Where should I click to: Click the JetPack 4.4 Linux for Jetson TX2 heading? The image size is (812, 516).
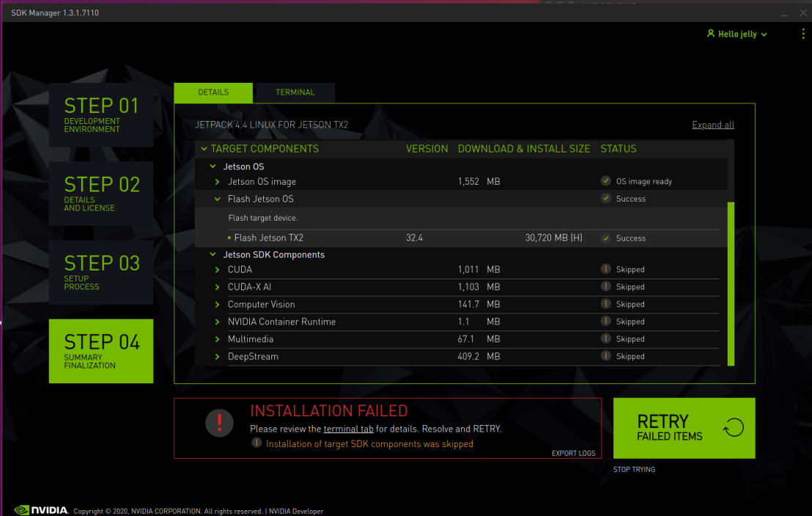click(x=271, y=125)
